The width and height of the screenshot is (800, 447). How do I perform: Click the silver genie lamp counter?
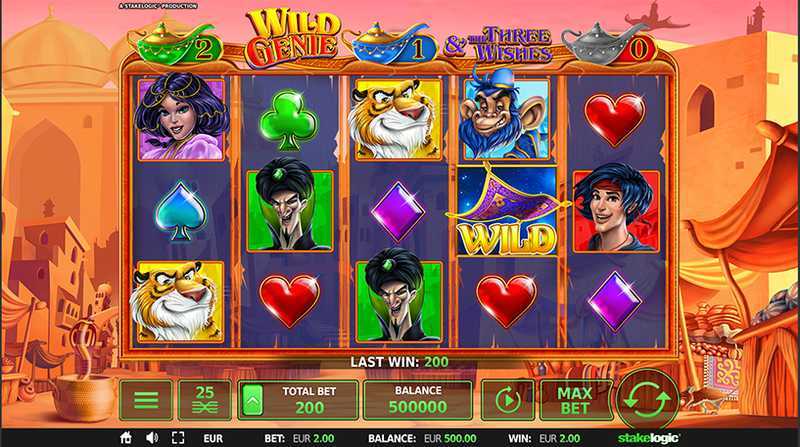(609, 44)
